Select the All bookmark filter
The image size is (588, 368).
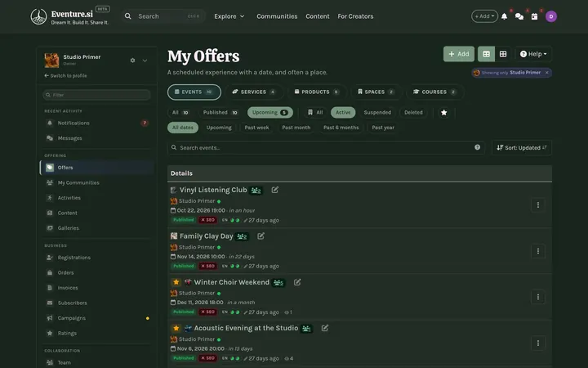click(315, 113)
